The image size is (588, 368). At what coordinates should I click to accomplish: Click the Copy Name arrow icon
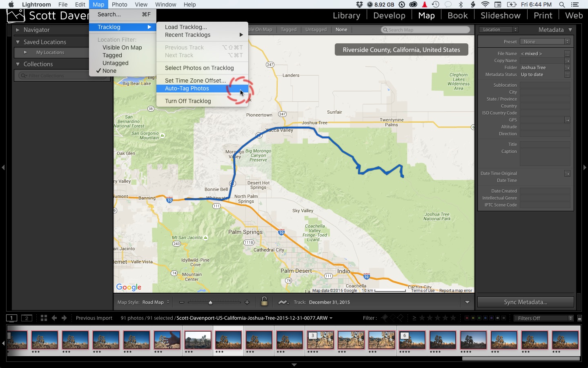click(567, 61)
